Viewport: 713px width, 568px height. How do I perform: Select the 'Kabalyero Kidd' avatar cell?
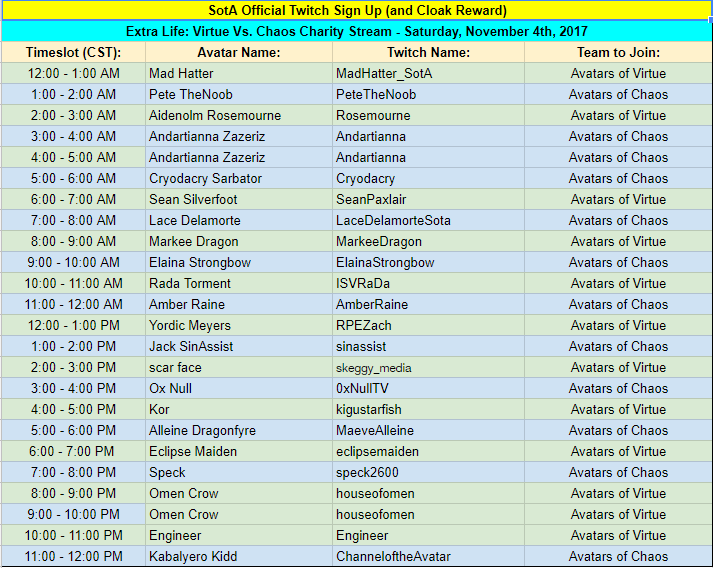point(239,556)
